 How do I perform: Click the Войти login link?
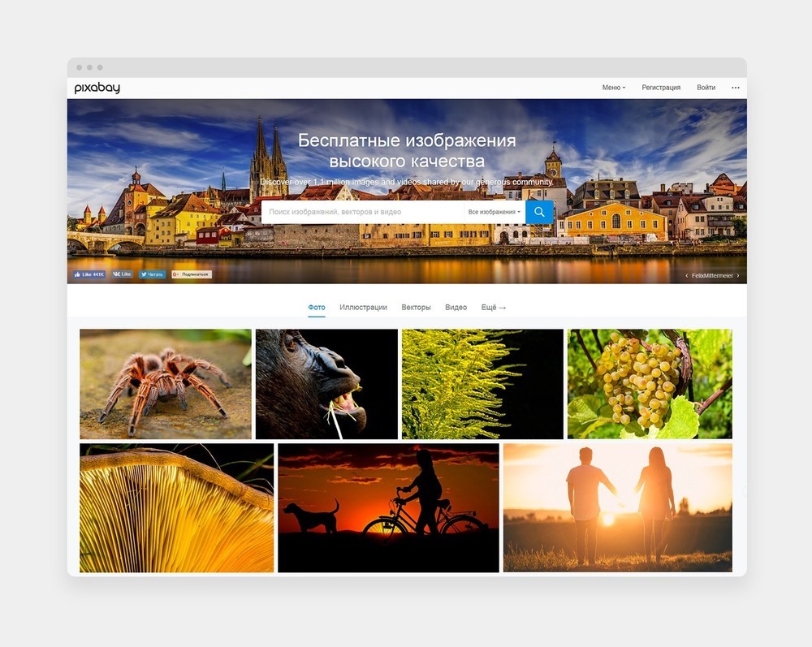[706, 88]
